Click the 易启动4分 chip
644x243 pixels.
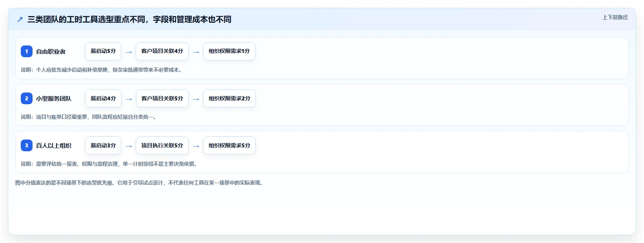103,98
